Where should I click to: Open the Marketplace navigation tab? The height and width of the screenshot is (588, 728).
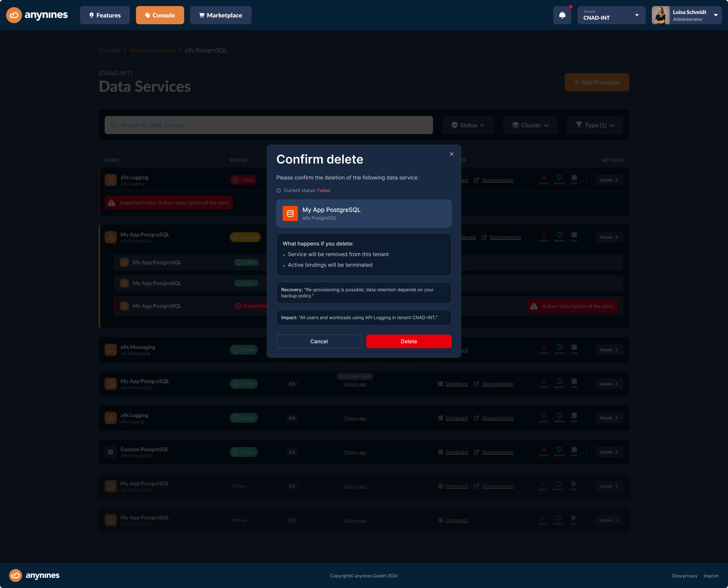(221, 15)
